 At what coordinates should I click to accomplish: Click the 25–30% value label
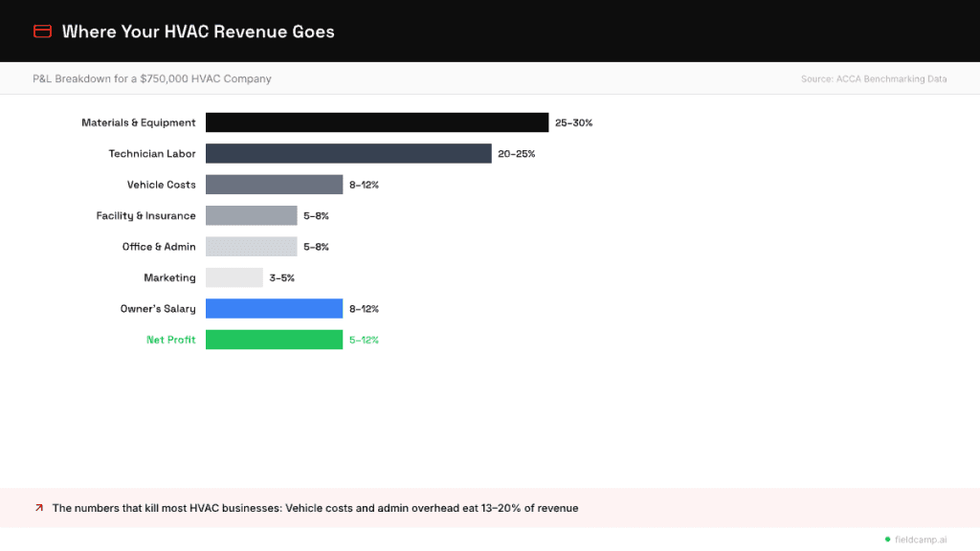coord(574,122)
